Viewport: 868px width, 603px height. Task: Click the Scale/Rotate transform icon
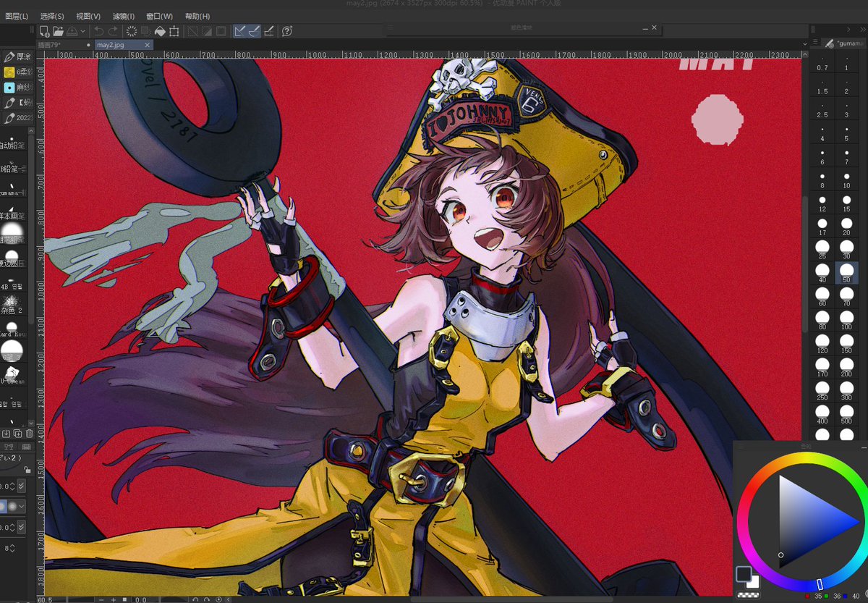click(174, 31)
